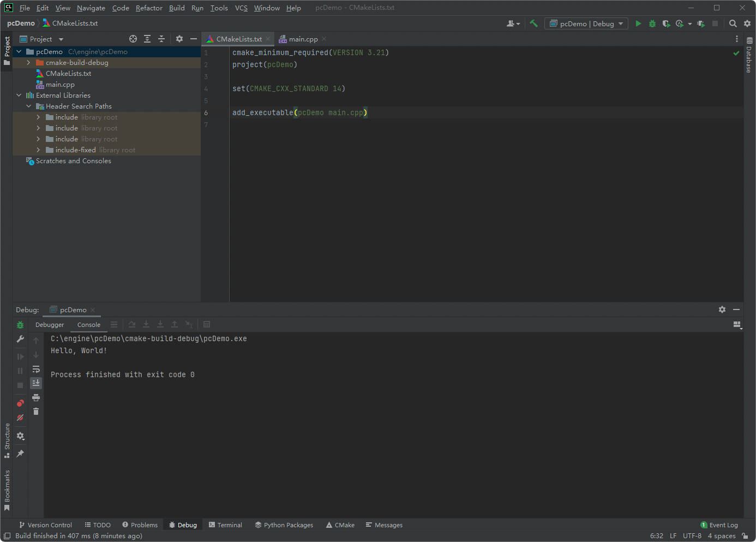Click LF line separator in status bar
This screenshot has height=542, width=756.
673,535
